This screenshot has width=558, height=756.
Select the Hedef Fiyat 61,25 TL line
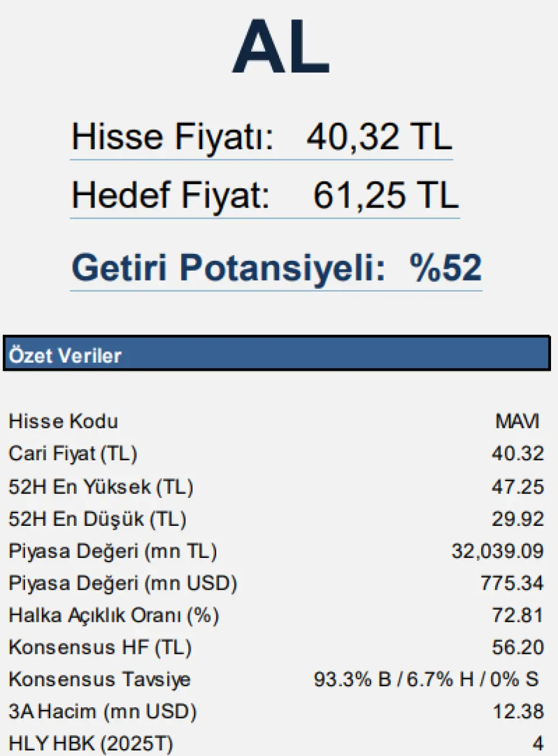(x=265, y=195)
